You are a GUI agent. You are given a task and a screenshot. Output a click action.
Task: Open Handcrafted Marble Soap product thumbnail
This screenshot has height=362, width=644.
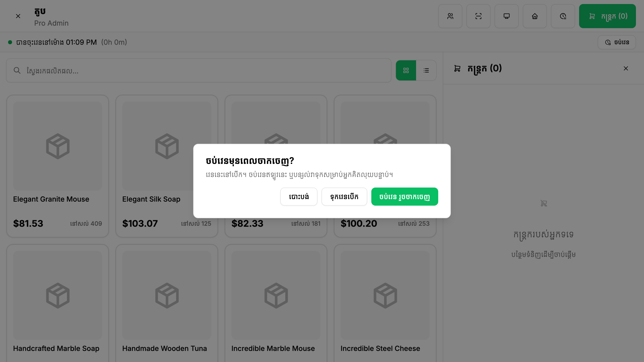[x=58, y=295]
